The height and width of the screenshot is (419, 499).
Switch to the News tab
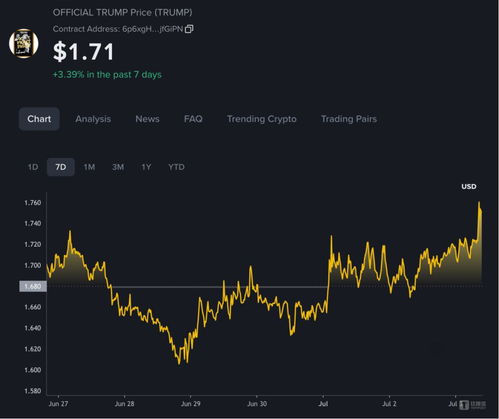[147, 119]
